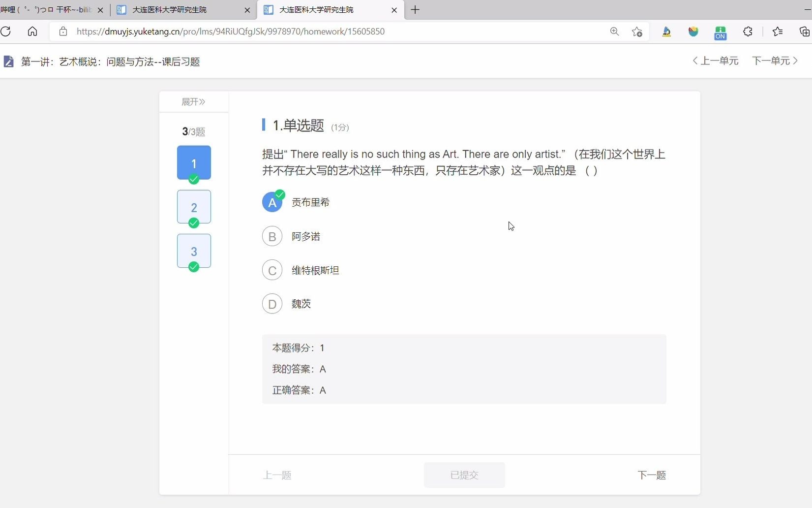Switch to the middle 大连医科大学研究生院 tab
The image size is (812, 508).
[x=183, y=10]
